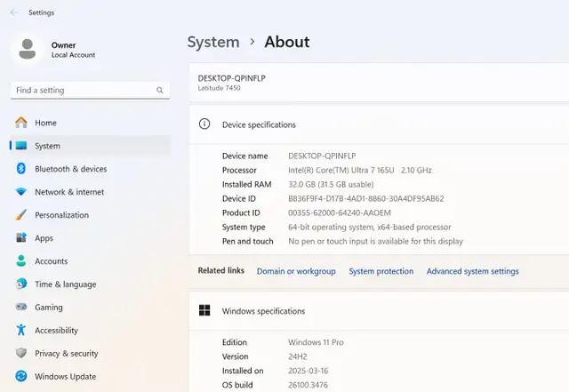Click the Latitude 7450 model text
Viewport: 569px width, 392px height.
pyautogui.click(x=219, y=88)
